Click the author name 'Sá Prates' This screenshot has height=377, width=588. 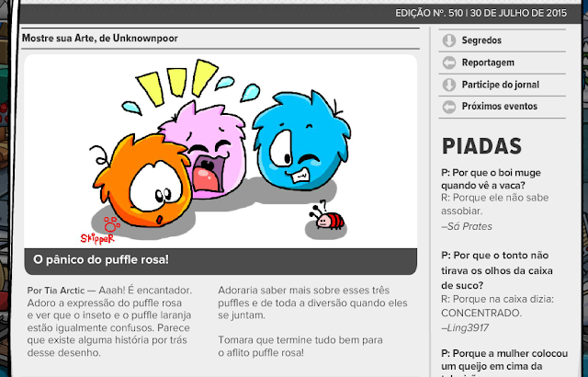pos(467,226)
